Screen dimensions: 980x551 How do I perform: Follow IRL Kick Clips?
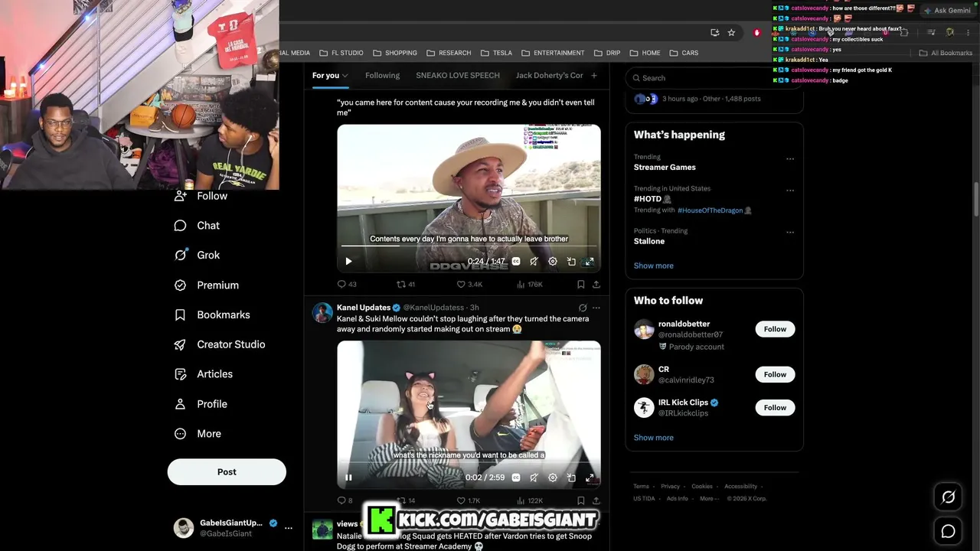(x=775, y=408)
